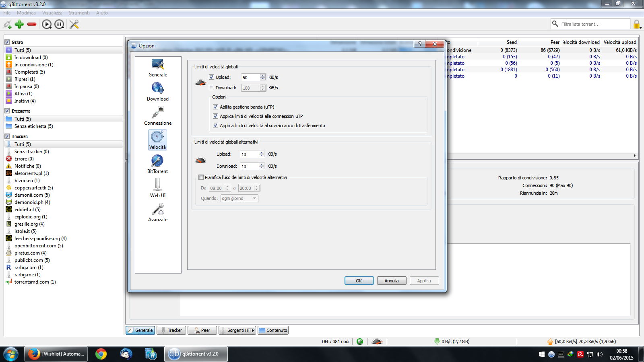644x362 pixels.
Task: Click the 20:00 end time spinner arrows
Action: tap(257, 188)
